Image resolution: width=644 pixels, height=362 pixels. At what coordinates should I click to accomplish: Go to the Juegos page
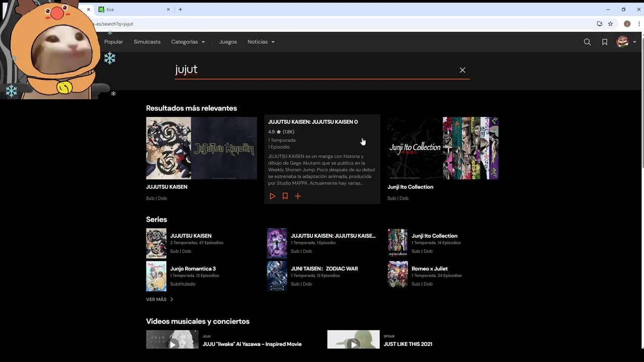pos(228,42)
